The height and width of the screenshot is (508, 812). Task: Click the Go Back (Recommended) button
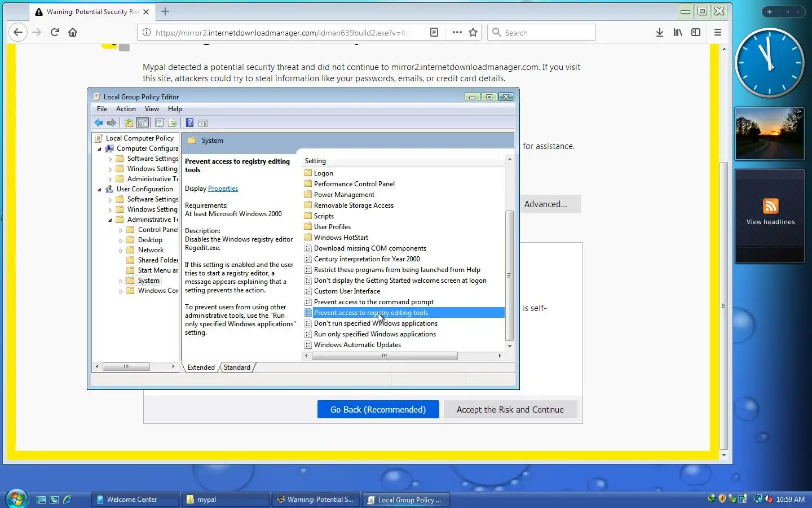click(378, 410)
